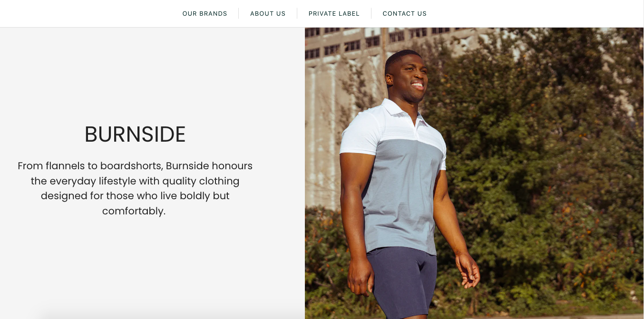The width and height of the screenshot is (644, 319).
Task: Click the BURNSIDE heading
Action: click(x=135, y=135)
